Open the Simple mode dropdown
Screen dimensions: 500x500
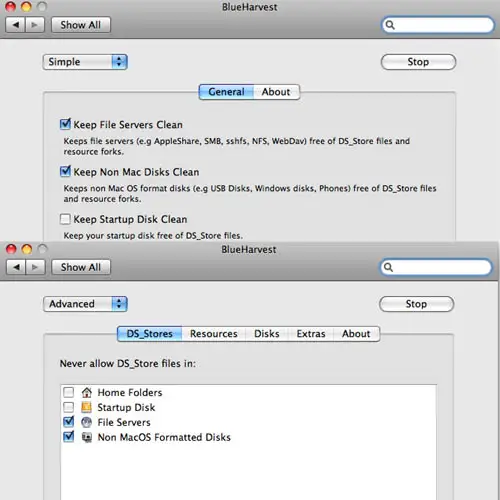click(85, 62)
